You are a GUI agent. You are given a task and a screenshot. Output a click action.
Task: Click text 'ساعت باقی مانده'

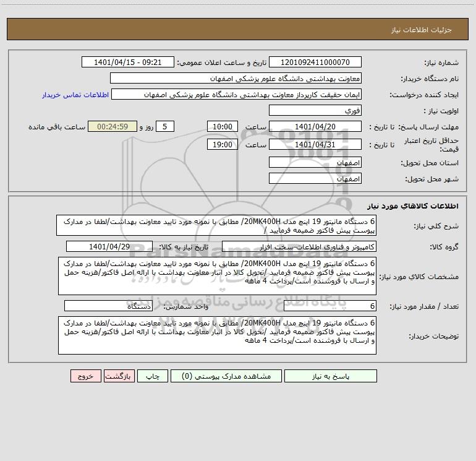(57, 127)
